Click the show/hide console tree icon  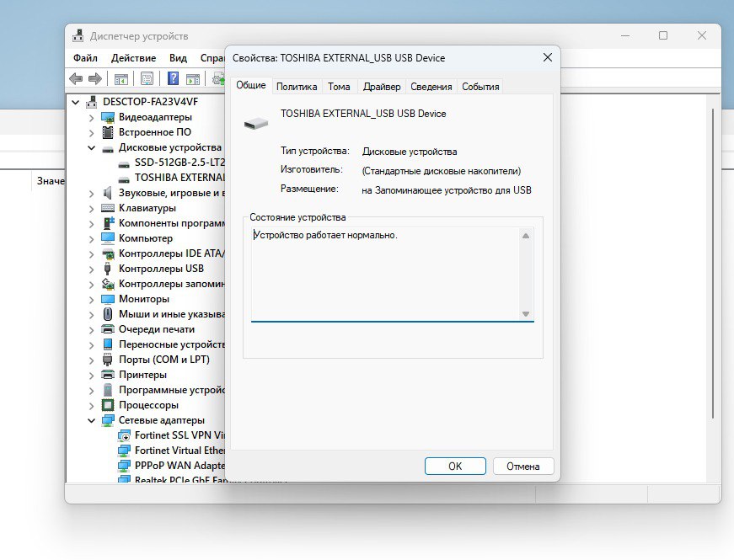121,79
